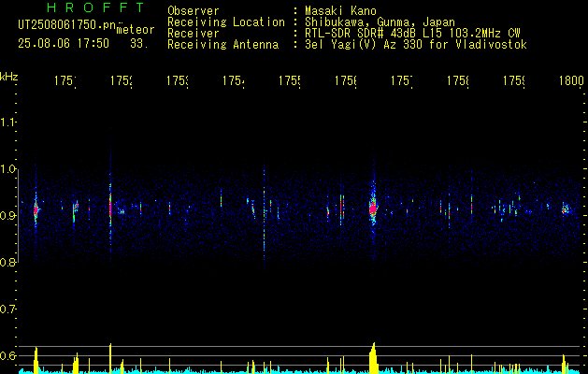The image size is (588, 374).
Task: Select the file name UT2508061750.pn
Action: [x=66, y=25]
